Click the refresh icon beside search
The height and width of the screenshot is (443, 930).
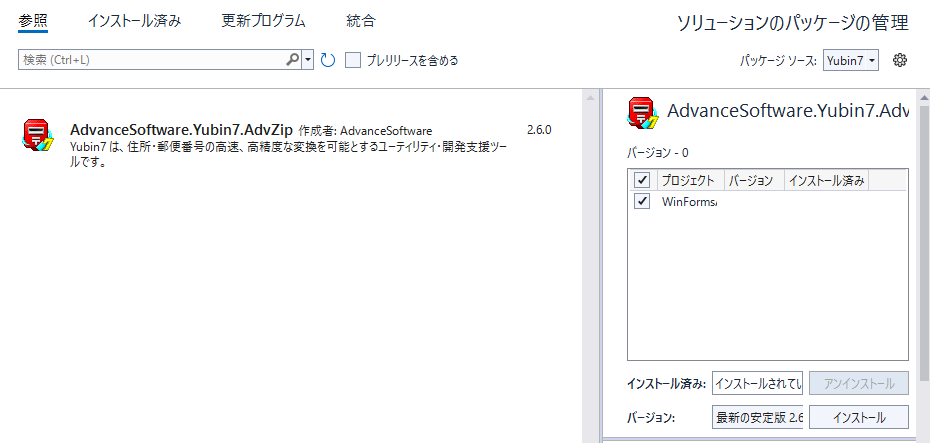[x=327, y=60]
